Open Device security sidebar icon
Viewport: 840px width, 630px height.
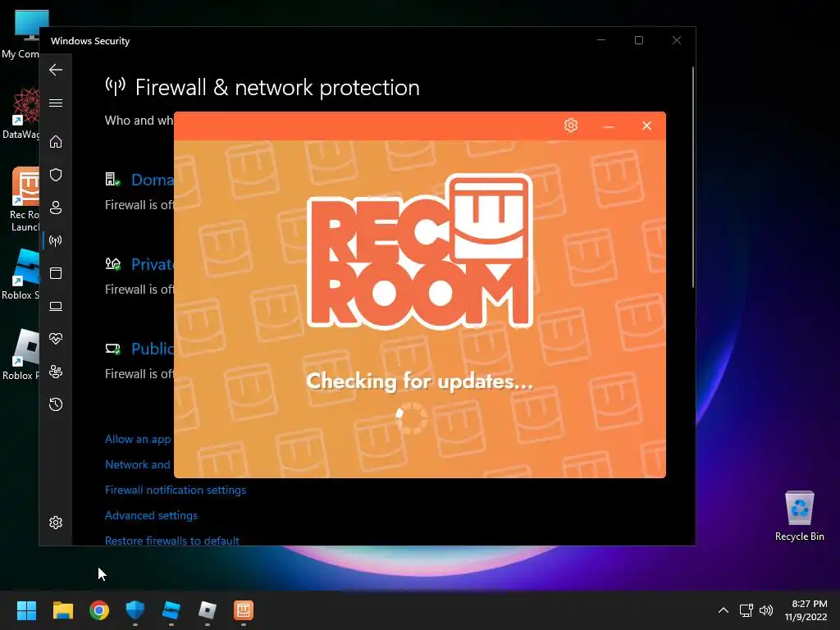point(56,306)
